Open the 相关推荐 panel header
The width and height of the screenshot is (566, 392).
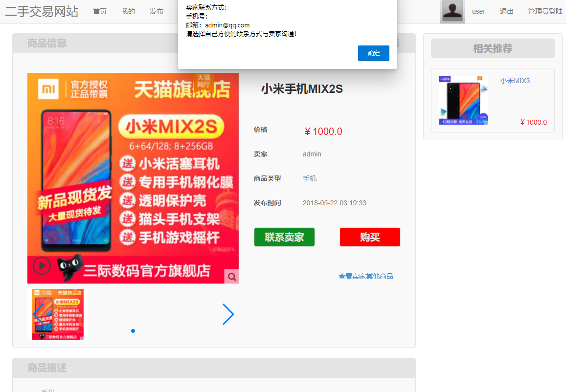tap(492, 48)
